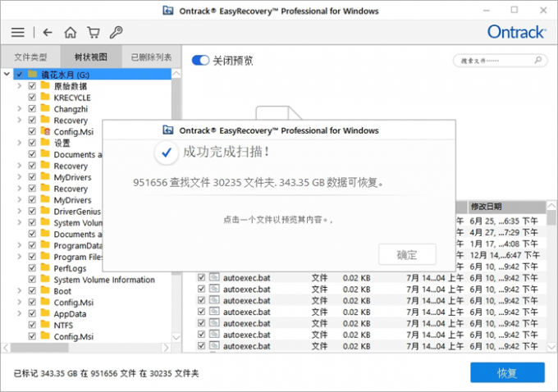Click the AppData folder icon
Viewport: 558px width, 392px height.
click(x=45, y=313)
